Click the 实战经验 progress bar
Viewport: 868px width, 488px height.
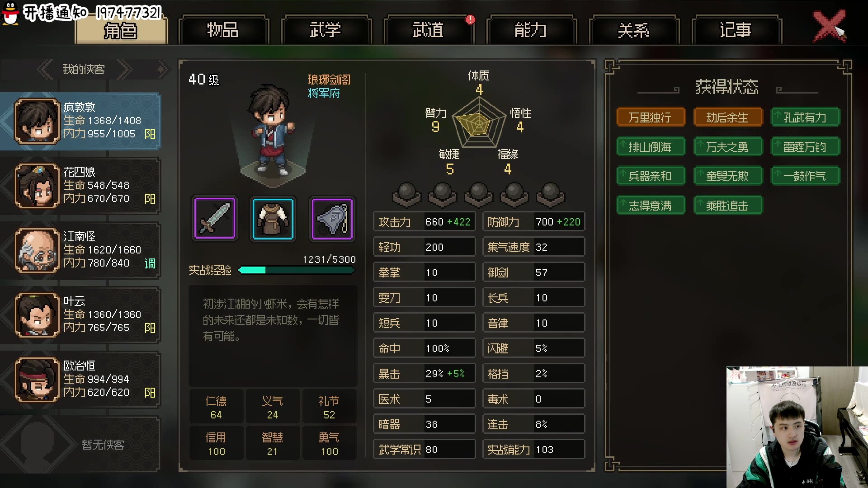point(297,270)
